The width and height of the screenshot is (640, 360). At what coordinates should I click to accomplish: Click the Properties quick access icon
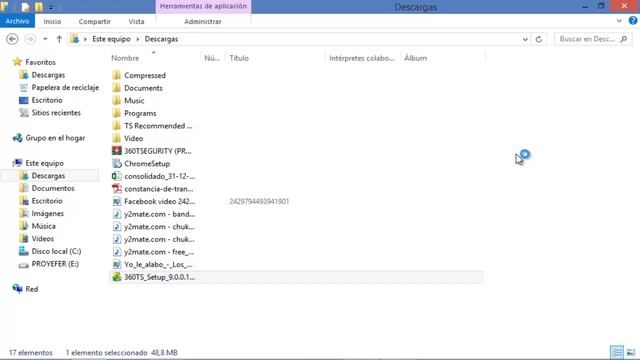[26, 7]
